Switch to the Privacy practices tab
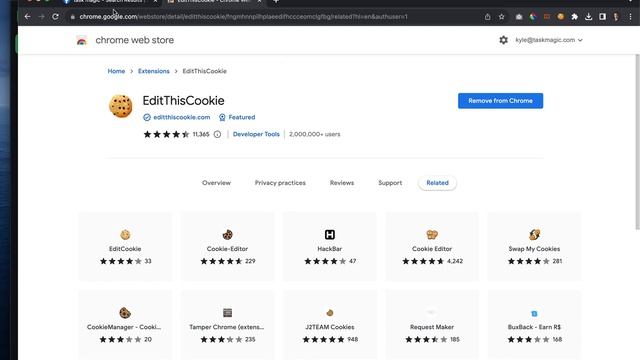This screenshot has height=360, width=640. pyautogui.click(x=280, y=183)
